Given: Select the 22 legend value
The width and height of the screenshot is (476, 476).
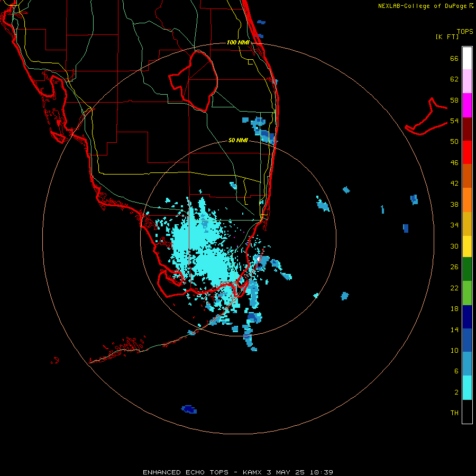Looking at the screenshot, I should coord(454,288).
